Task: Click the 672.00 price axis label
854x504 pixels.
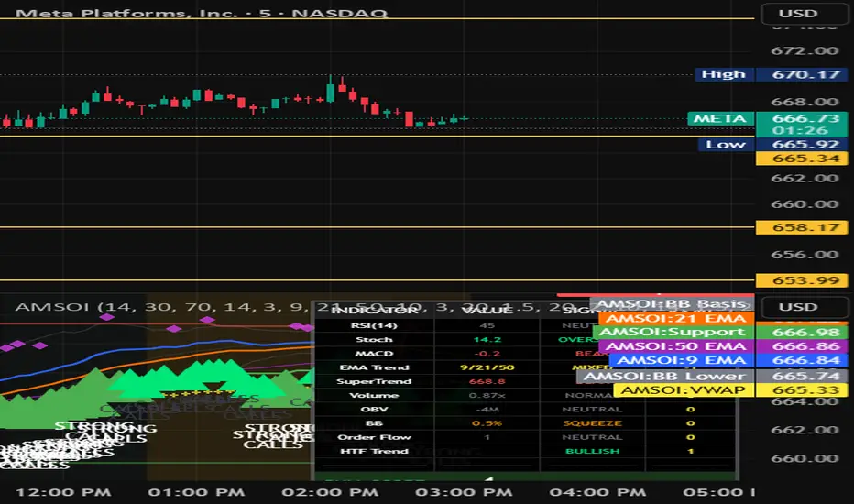Action: 805,50
